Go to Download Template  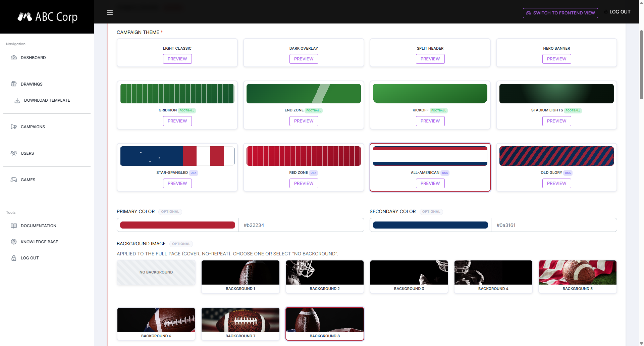tap(47, 100)
